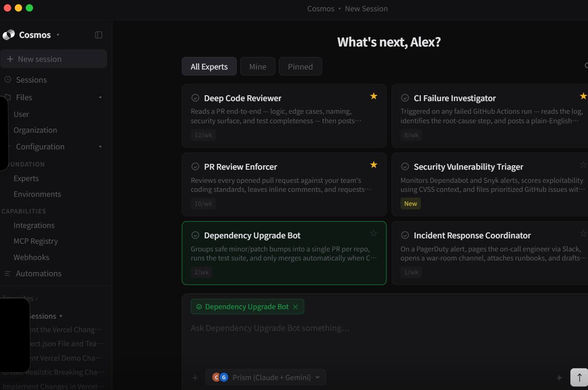
Task: Click the 2/wk usage badge
Action: [x=201, y=272]
